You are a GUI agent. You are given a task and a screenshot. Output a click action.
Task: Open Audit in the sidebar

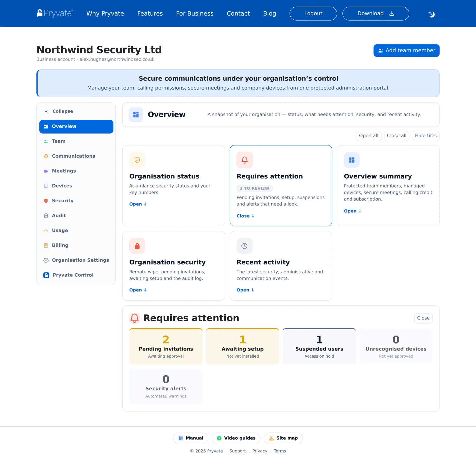click(76, 216)
